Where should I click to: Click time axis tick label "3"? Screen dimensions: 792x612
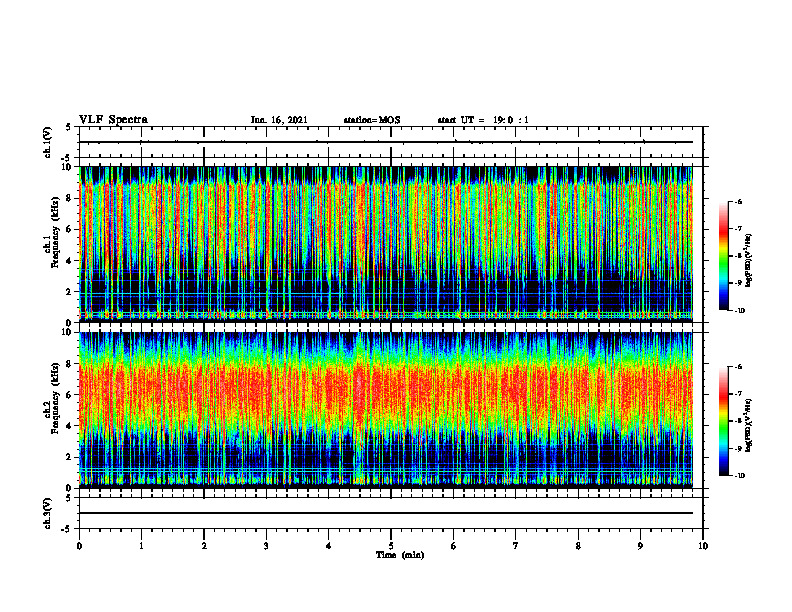pos(266,546)
